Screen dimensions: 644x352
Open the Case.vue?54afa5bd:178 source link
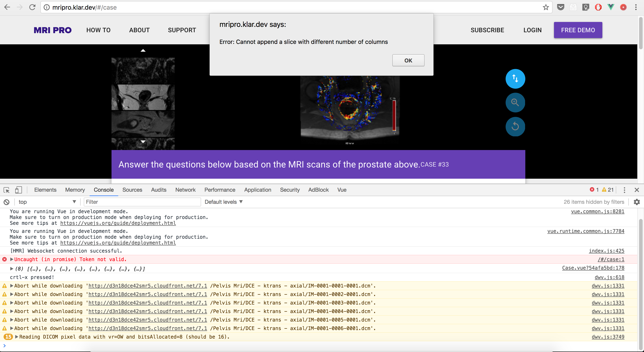coord(593,268)
